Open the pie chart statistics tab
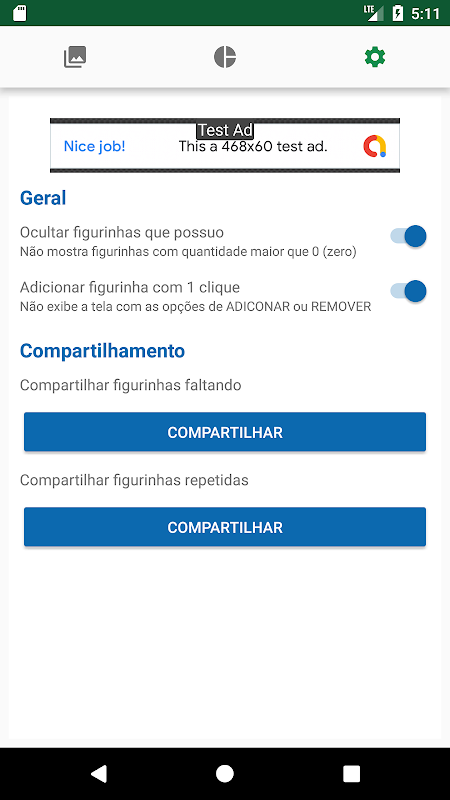This screenshot has height=800, width=450. [225, 57]
